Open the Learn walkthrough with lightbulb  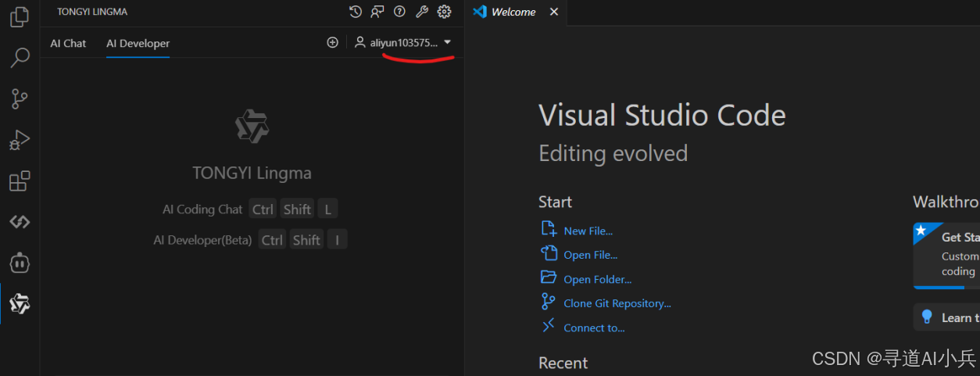pyautogui.click(x=946, y=317)
